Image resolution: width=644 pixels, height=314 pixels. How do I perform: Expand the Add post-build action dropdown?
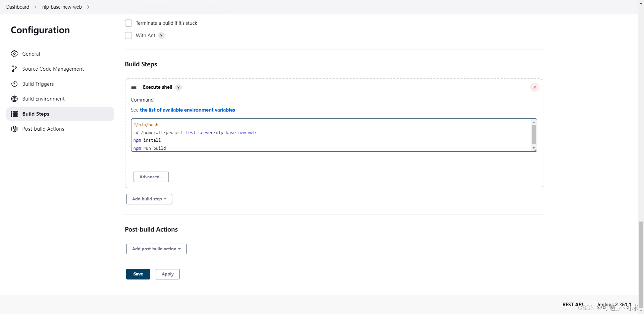156,249
